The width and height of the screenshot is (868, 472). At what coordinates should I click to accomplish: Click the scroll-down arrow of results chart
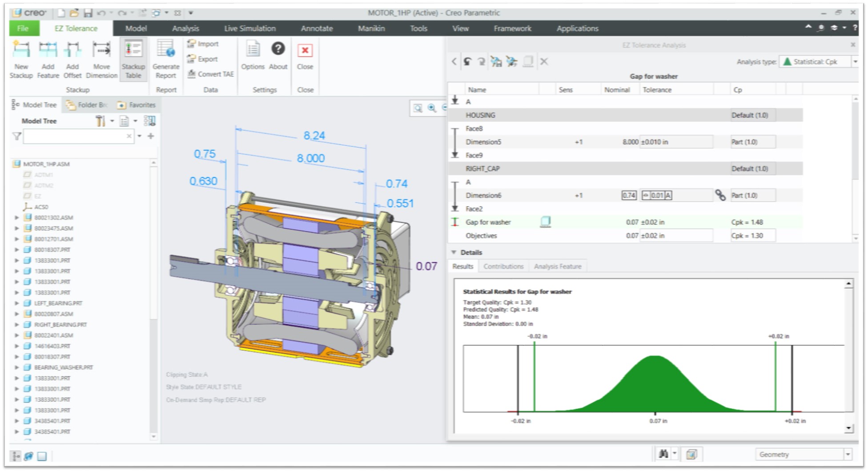tap(849, 428)
